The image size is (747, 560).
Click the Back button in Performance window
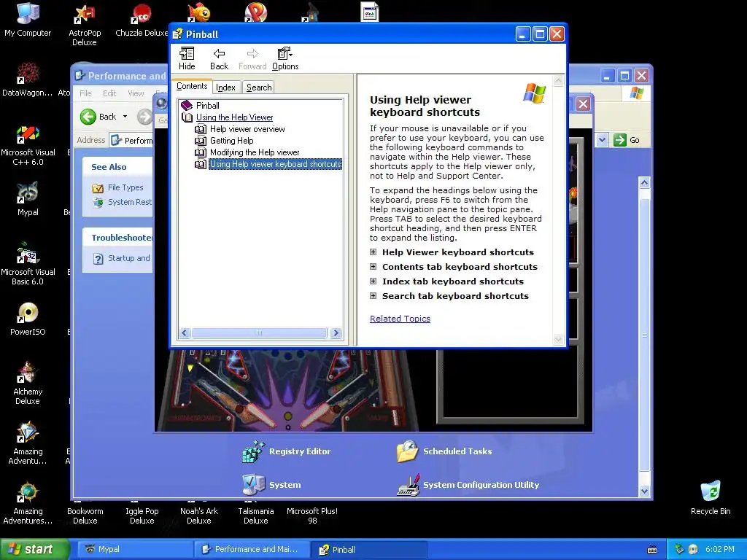[x=98, y=117]
